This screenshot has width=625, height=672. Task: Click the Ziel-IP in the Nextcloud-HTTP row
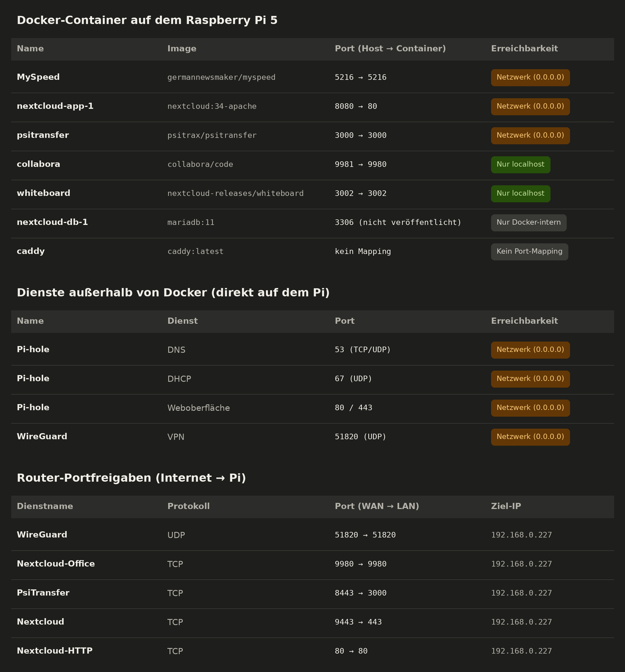521,652
